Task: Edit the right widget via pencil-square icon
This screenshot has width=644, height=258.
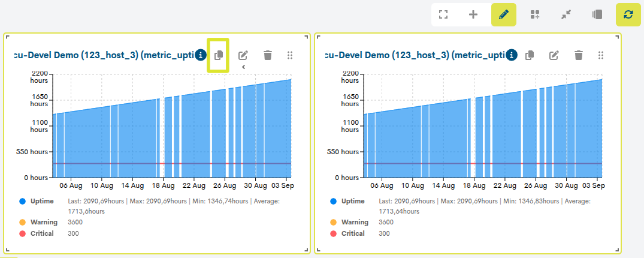Action: tap(555, 55)
